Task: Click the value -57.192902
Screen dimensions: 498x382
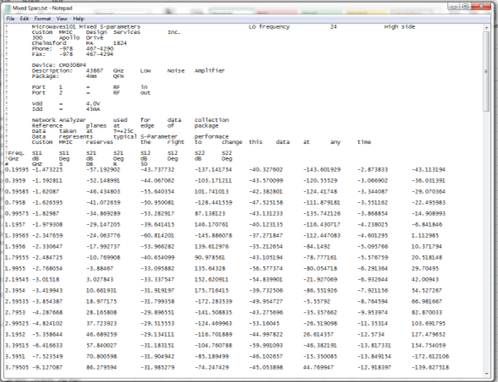Action: pyautogui.click(x=103, y=170)
